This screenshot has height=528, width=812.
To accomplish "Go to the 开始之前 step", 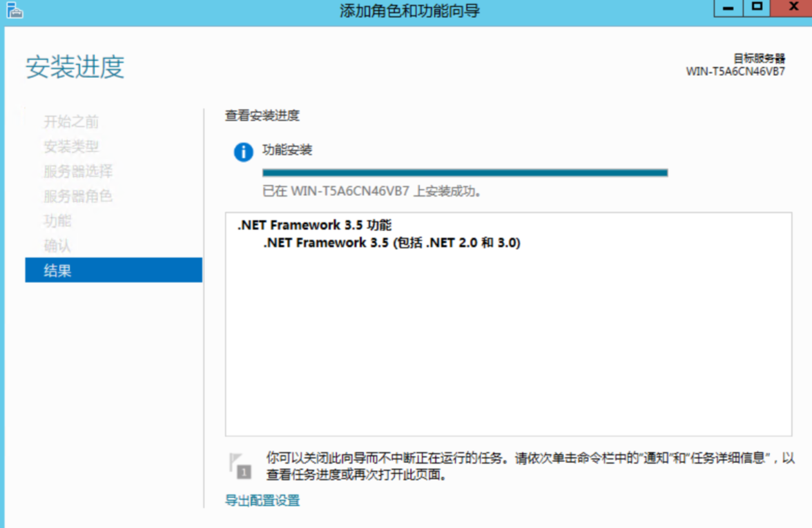I will coord(71,122).
